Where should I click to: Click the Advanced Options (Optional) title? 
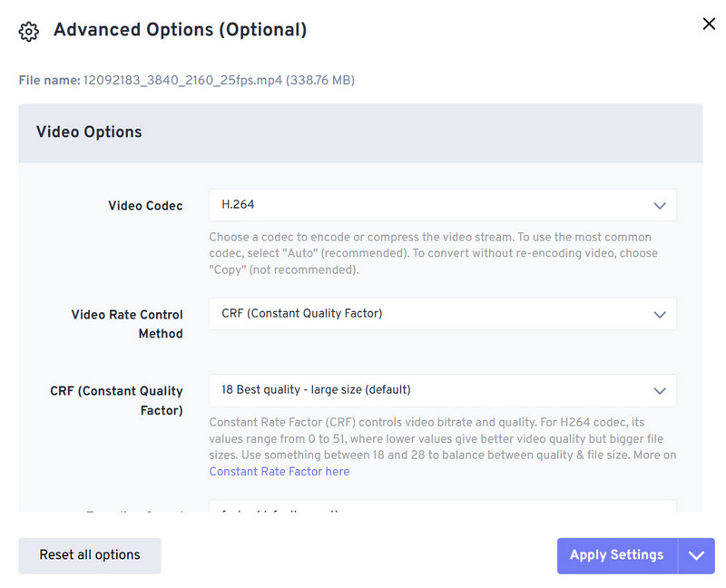click(180, 30)
